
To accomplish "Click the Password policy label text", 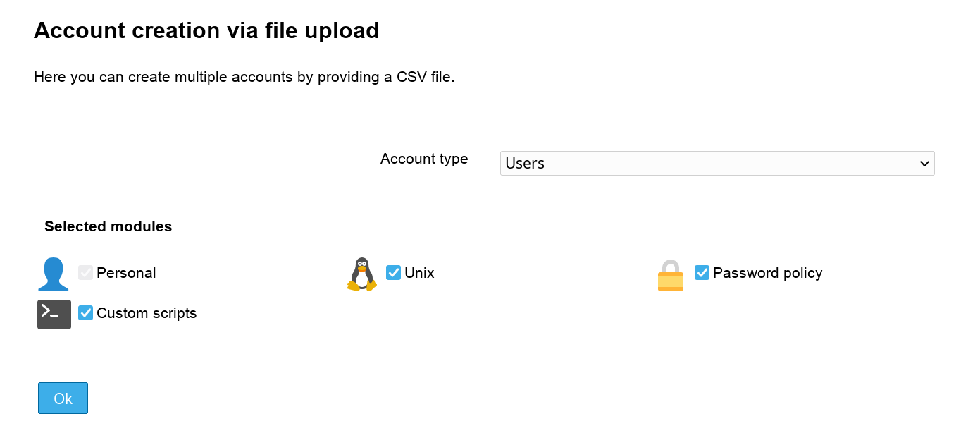I will click(767, 273).
